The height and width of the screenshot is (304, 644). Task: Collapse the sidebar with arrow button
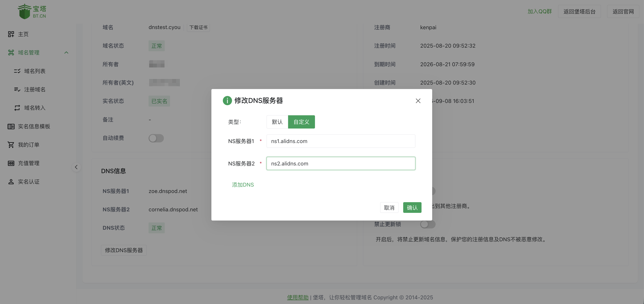click(76, 167)
